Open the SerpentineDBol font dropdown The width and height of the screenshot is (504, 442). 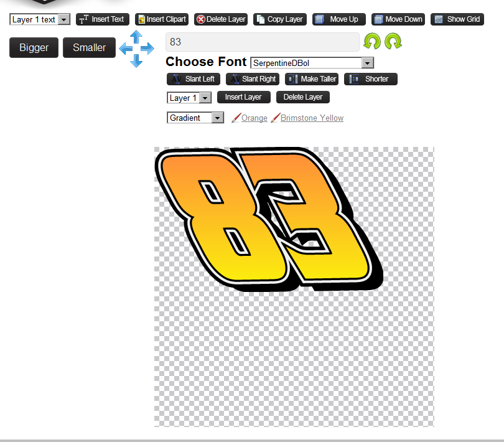tap(312, 63)
